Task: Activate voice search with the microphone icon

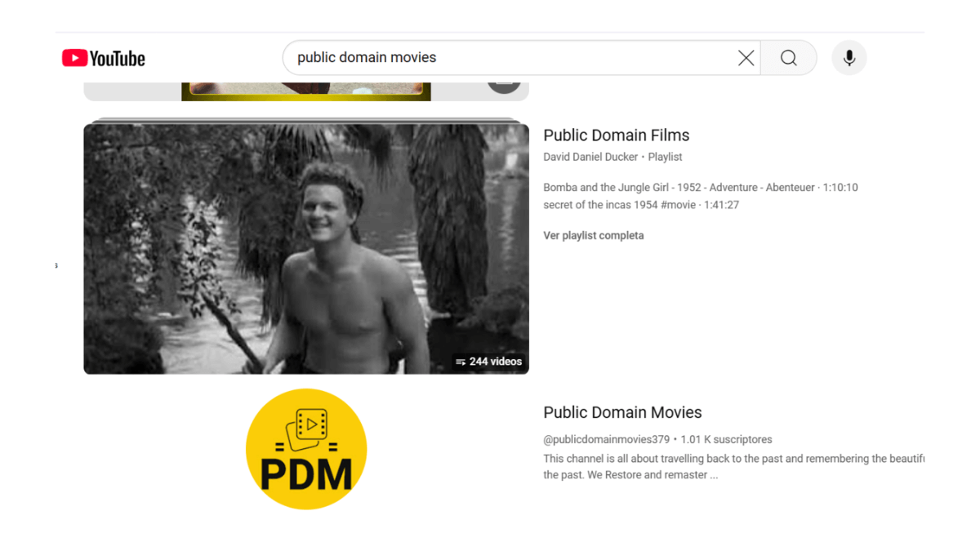Action: point(849,57)
